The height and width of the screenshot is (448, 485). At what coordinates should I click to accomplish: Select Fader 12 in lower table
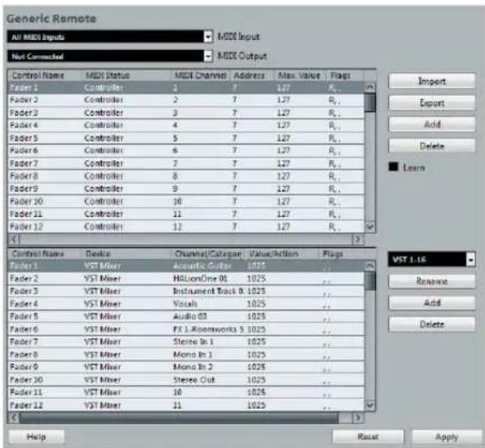[186, 405]
